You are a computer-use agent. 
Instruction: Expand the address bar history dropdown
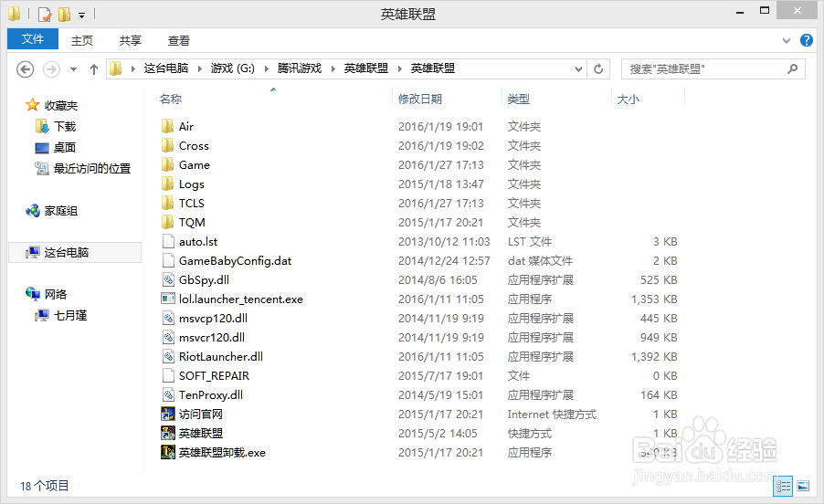click(x=578, y=68)
